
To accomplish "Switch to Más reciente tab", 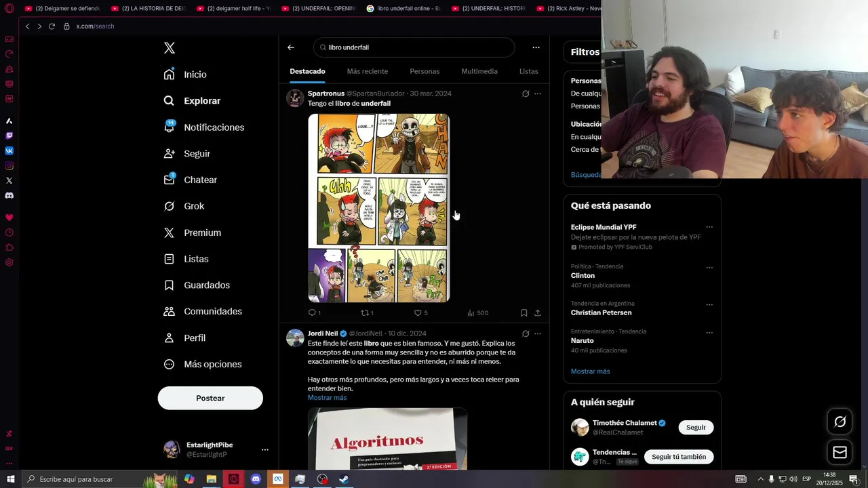I will tap(368, 71).
